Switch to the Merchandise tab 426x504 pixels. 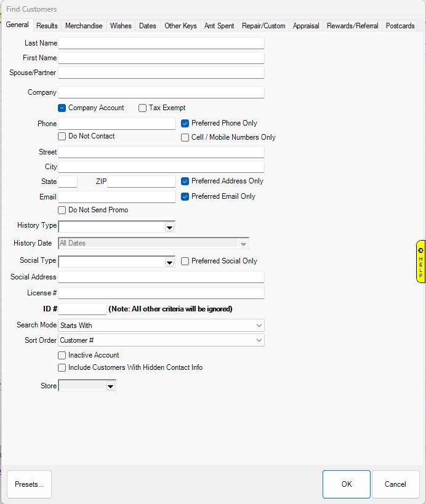pyautogui.click(x=84, y=26)
